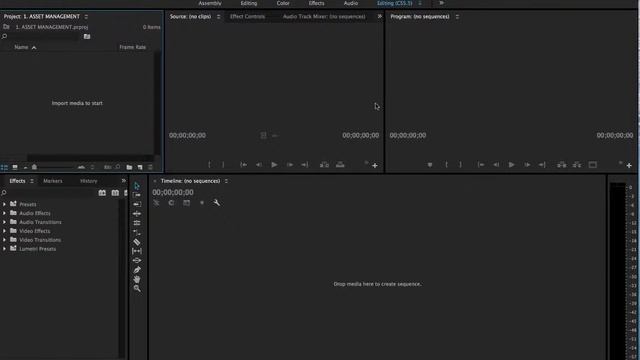Image resolution: width=640 pixels, height=360 pixels.
Task: Select the Pen tool
Action: [137, 270]
